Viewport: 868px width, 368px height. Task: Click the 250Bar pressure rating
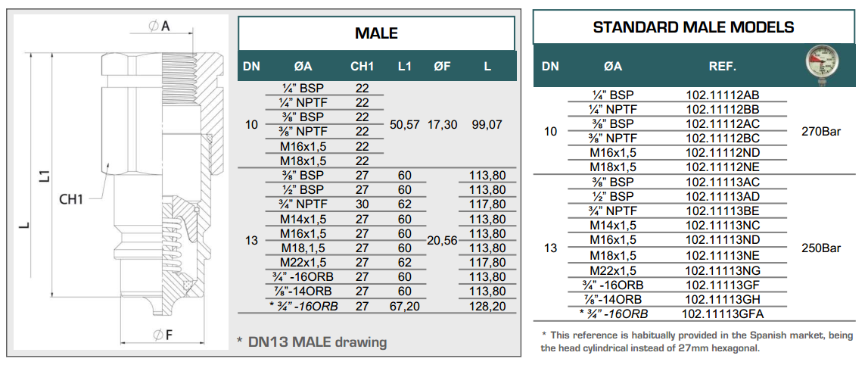click(820, 248)
